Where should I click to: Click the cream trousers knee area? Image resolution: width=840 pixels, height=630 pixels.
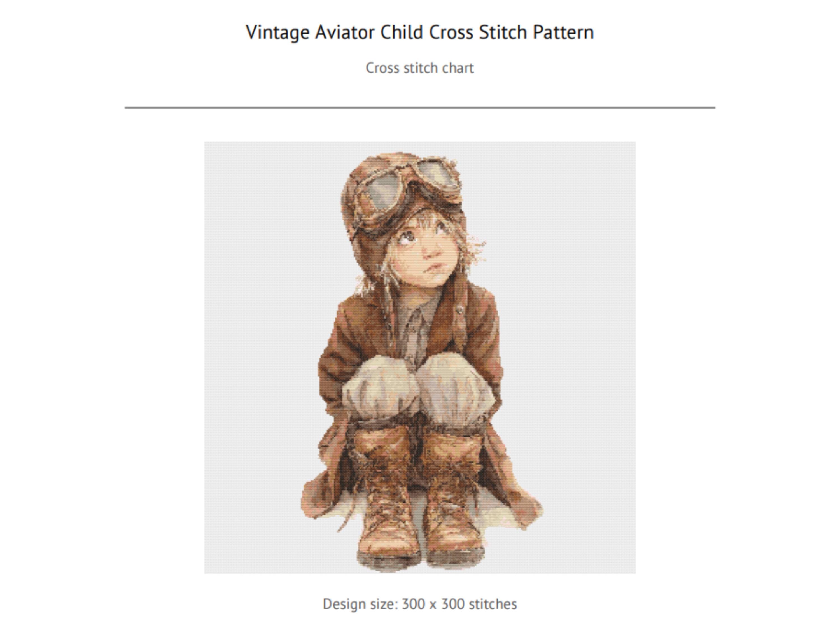[420, 387]
